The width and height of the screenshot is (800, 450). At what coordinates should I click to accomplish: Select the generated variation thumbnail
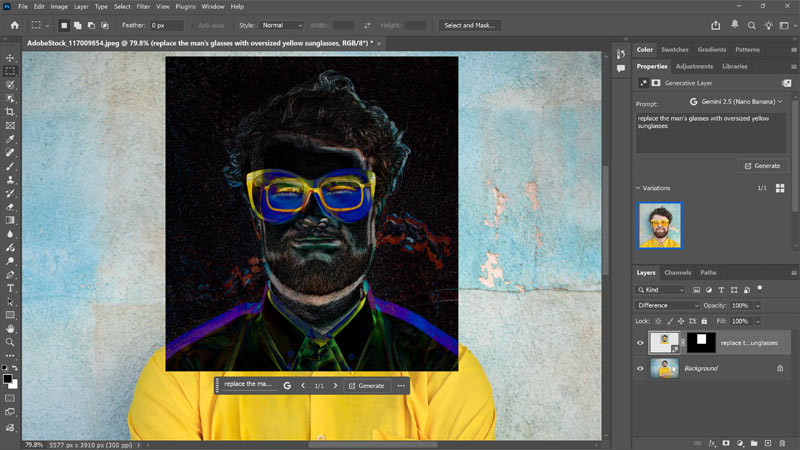pyautogui.click(x=660, y=225)
